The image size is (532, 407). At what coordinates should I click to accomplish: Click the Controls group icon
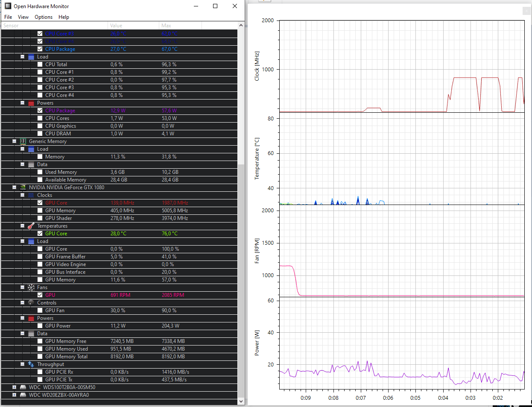[x=31, y=303]
